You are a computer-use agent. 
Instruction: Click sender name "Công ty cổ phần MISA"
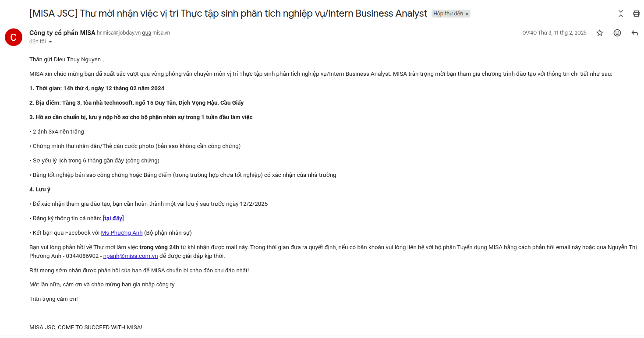(62, 33)
